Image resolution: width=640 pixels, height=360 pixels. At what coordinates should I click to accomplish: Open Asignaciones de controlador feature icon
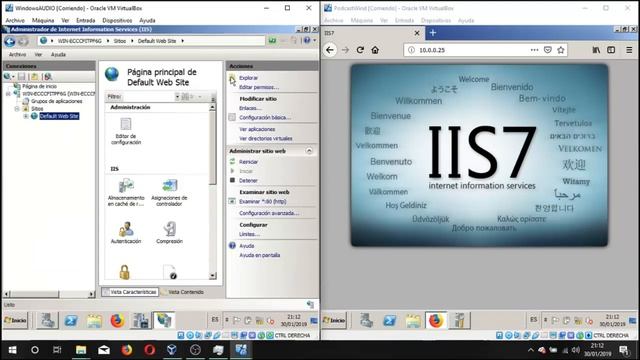pos(169,192)
